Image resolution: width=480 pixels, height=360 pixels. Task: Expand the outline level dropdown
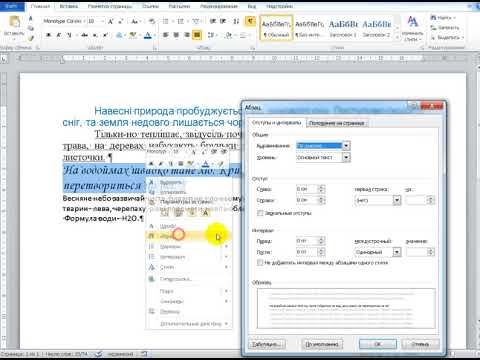point(346,157)
